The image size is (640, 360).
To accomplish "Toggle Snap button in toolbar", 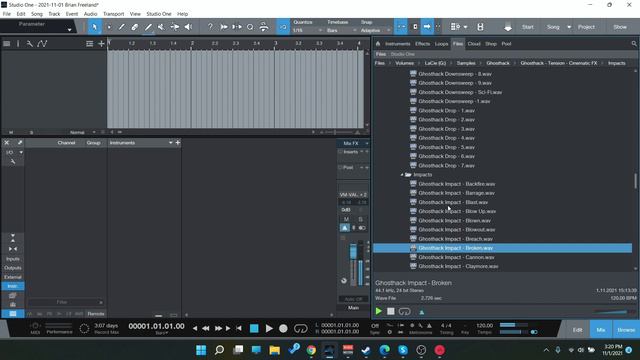I will 401,27.
